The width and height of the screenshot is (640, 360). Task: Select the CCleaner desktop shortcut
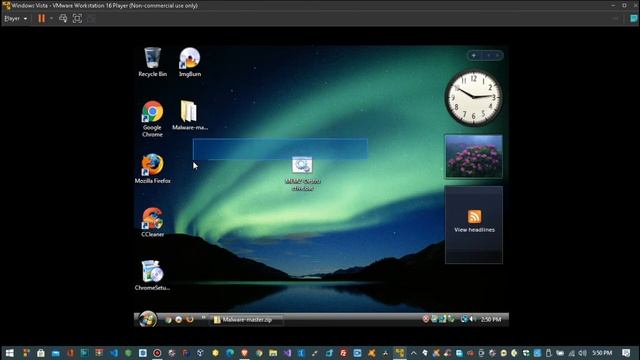153,222
